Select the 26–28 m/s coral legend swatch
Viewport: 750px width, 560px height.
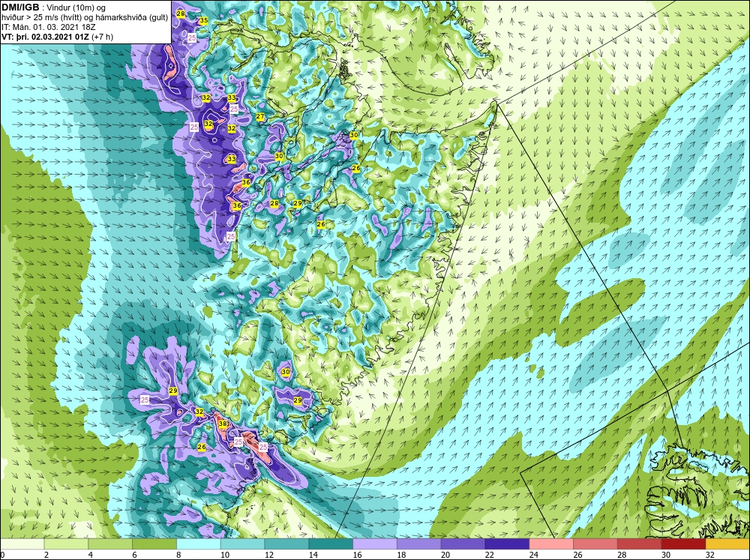pos(595,544)
